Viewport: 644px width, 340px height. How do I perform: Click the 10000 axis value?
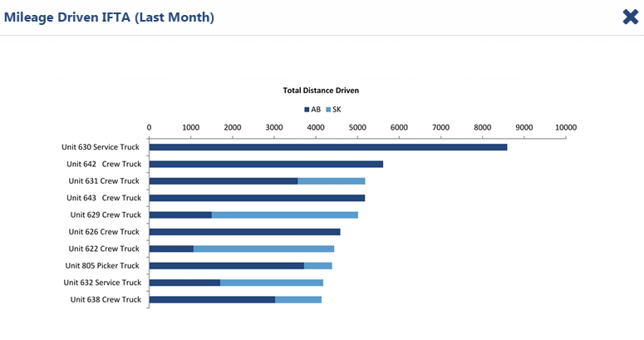(x=566, y=127)
